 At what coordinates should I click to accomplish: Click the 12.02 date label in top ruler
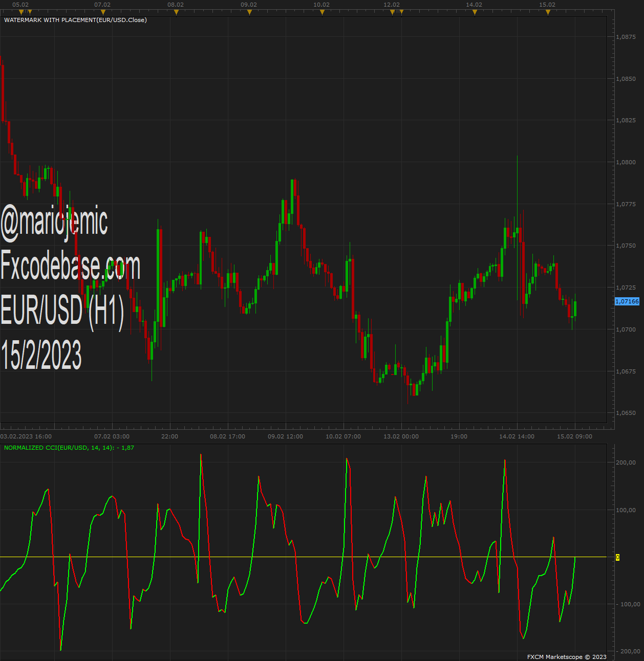(392, 5)
